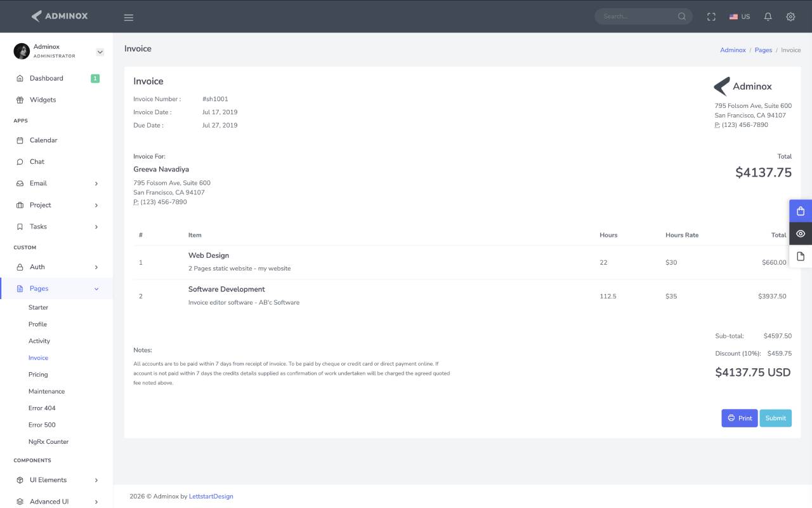Open the Activity page
812x508 pixels.
[39, 341]
